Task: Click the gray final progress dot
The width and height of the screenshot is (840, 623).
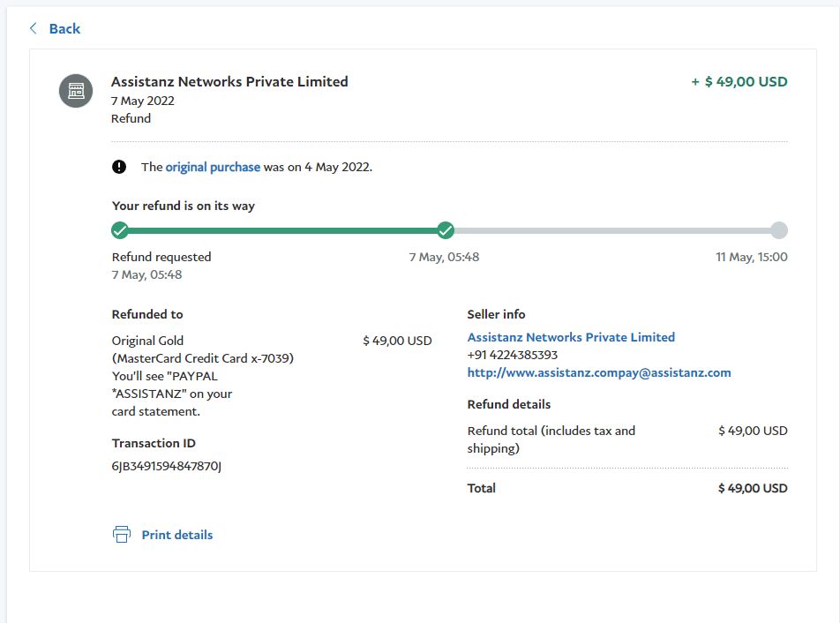Action: tap(778, 231)
